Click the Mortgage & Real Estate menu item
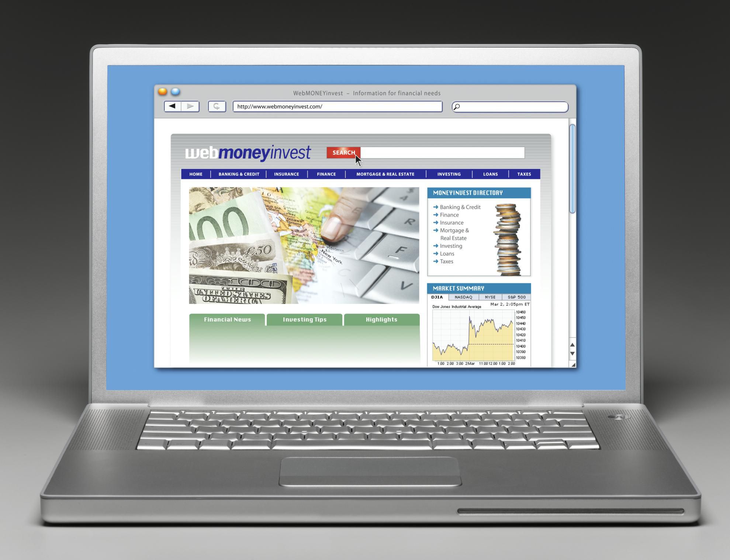730x560 pixels. [x=386, y=174]
